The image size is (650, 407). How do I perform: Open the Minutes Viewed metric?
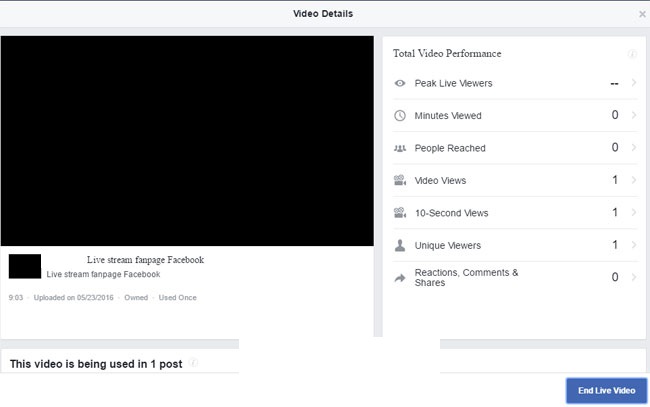(515, 116)
